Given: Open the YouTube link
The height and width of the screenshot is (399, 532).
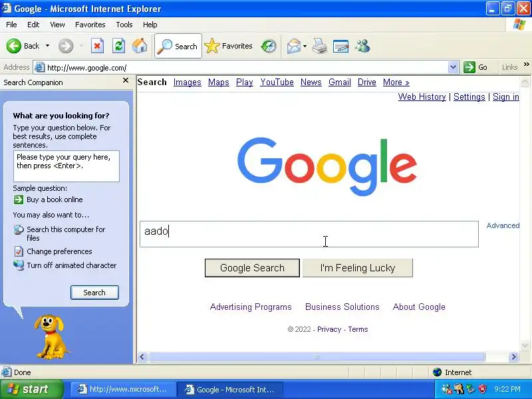Looking at the screenshot, I should point(277,82).
